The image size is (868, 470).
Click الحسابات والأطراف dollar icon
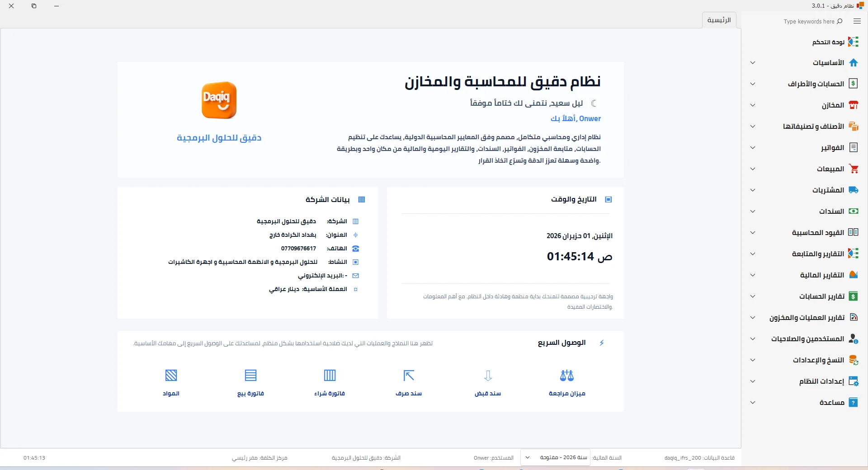(x=853, y=84)
